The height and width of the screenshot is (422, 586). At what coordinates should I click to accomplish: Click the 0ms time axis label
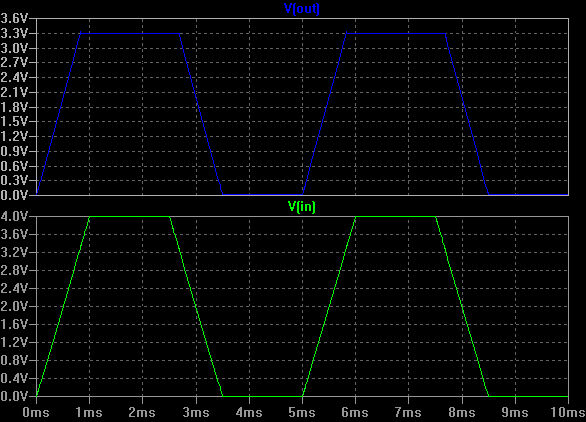pyautogui.click(x=36, y=412)
